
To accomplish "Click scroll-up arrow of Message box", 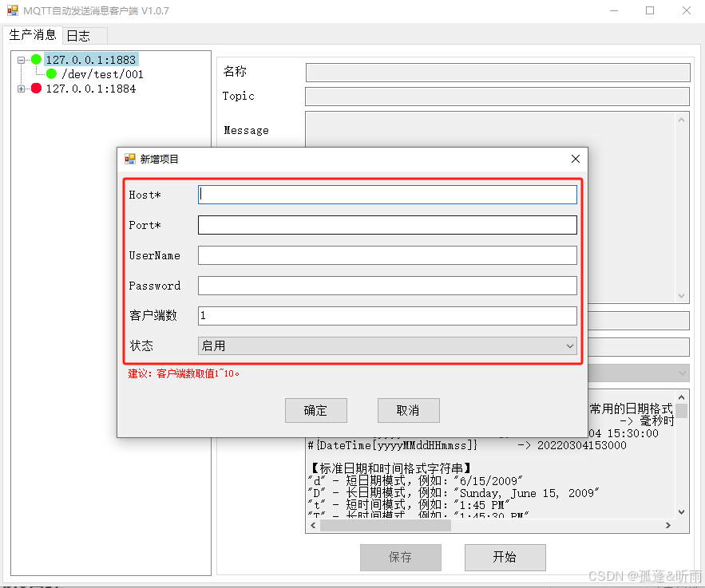I will [x=681, y=120].
